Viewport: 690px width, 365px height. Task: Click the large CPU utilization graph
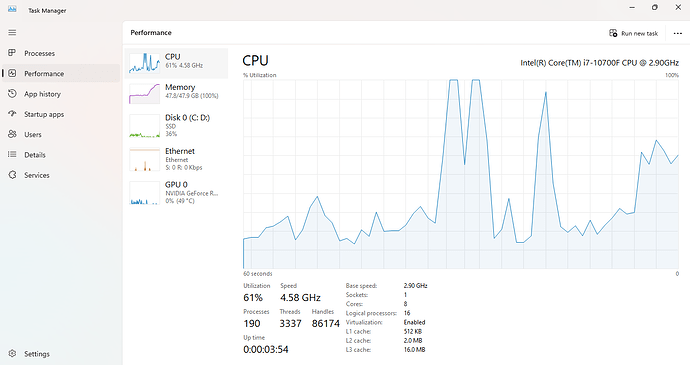(461, 174)
